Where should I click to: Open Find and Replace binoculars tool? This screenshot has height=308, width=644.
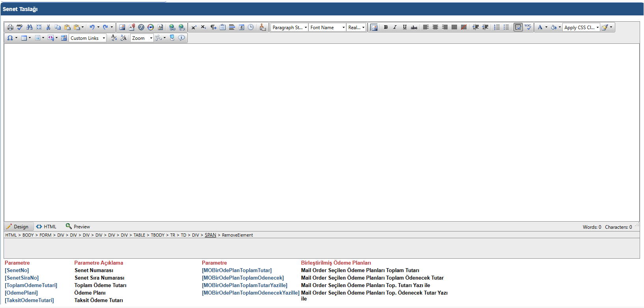(29, 27)
